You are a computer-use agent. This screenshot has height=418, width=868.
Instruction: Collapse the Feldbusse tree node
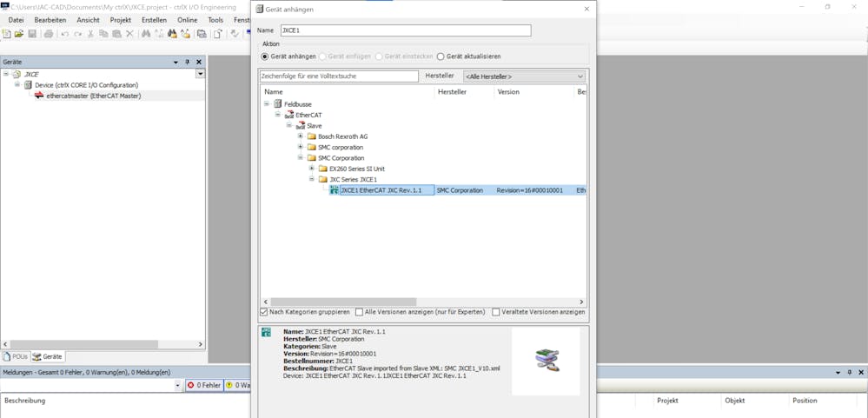point(267,103)
